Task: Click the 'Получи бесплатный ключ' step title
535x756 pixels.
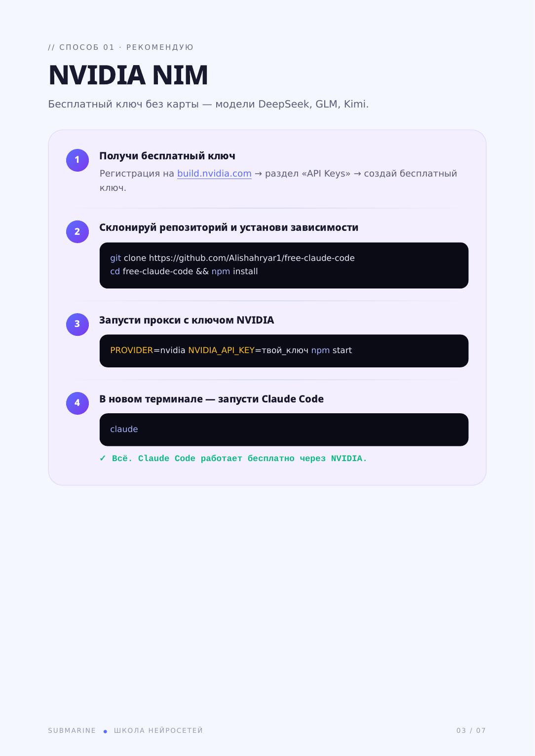Action: point(167,156)
